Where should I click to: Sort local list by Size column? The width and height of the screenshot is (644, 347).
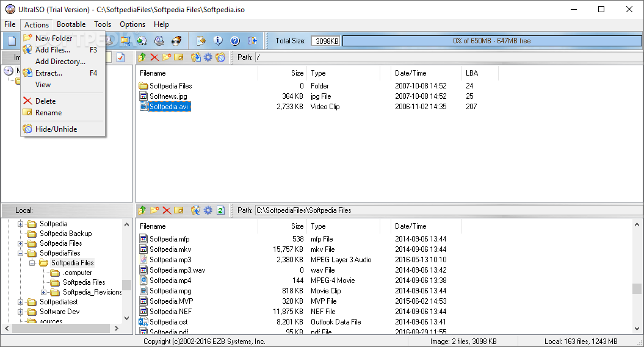[x=282, y=226]
